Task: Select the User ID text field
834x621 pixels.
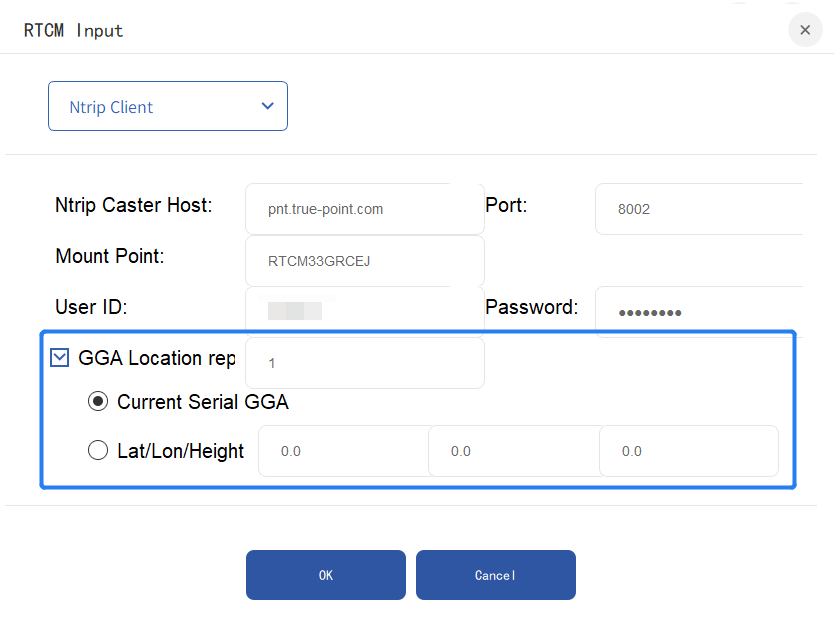Action: tap(364, 311)
